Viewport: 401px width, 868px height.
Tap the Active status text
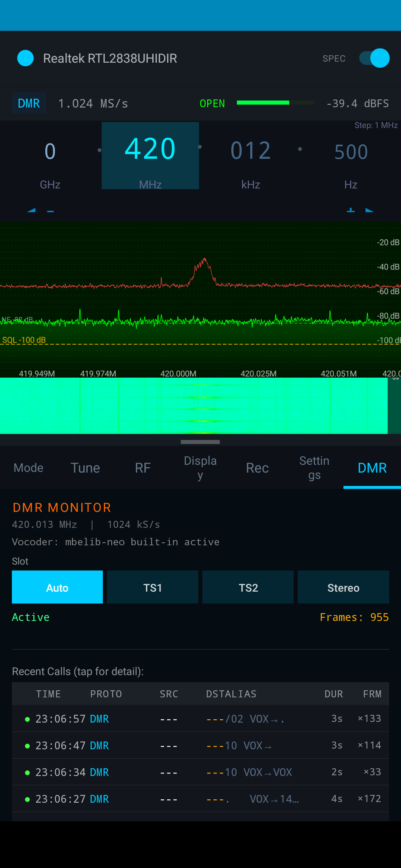[x=31, y=617]
